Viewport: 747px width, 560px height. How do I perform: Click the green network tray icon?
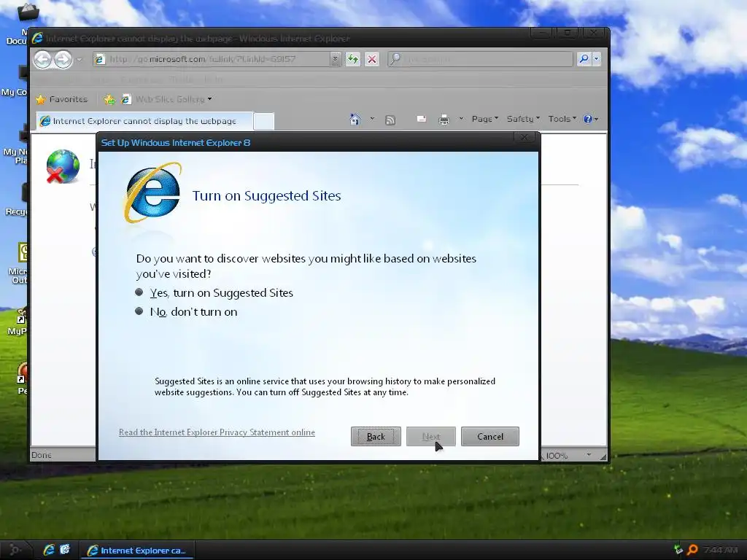(678, 550)
